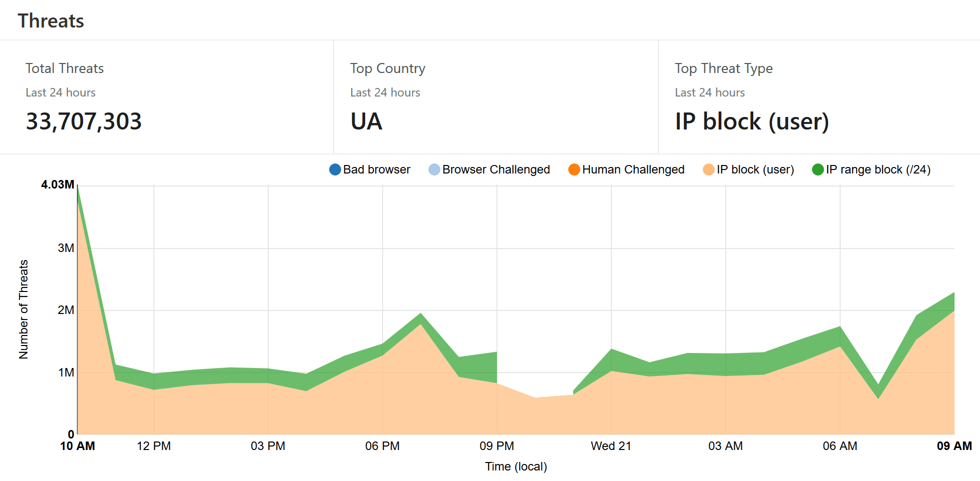Click the Time (local) axis title
The height and width of the screenshot is (481, 980).
click(516, 466)
